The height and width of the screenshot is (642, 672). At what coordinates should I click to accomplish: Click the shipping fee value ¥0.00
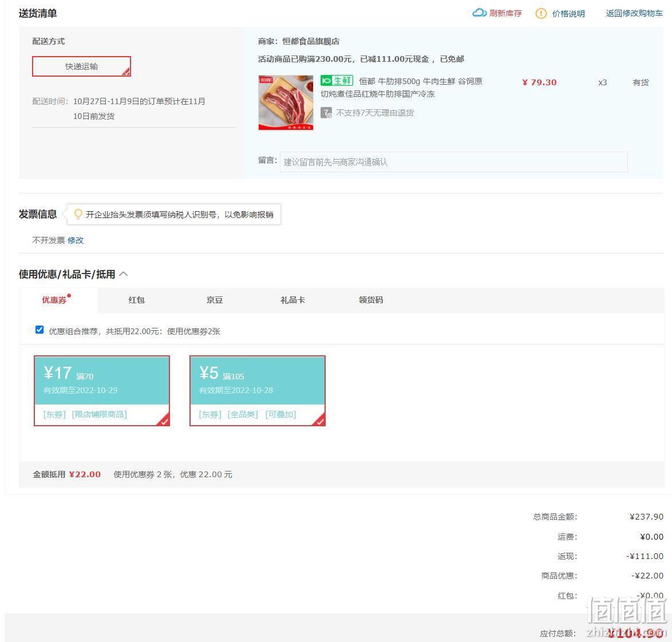coord(651,537)
